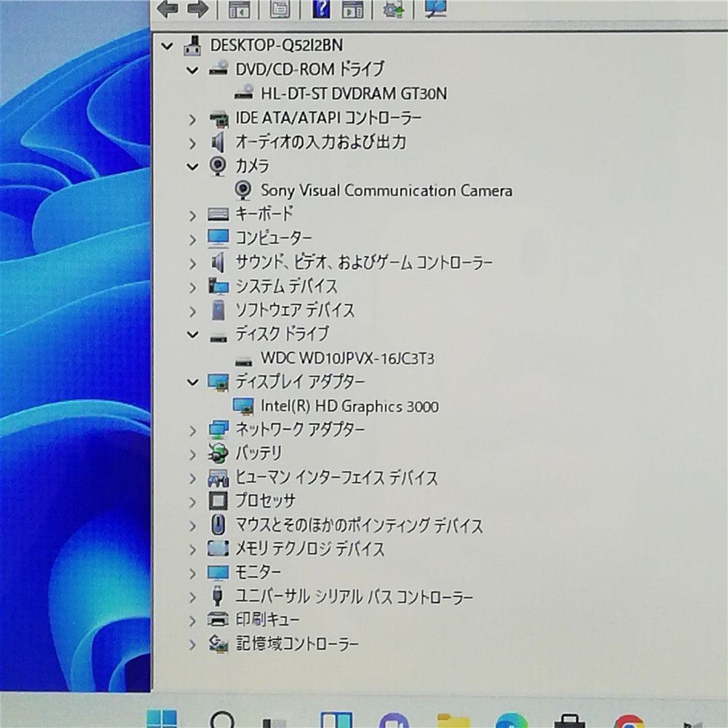This screenshot has width=728, height=728.
Task: Click the モニター display icon
Action: click(x=218, y=573)
